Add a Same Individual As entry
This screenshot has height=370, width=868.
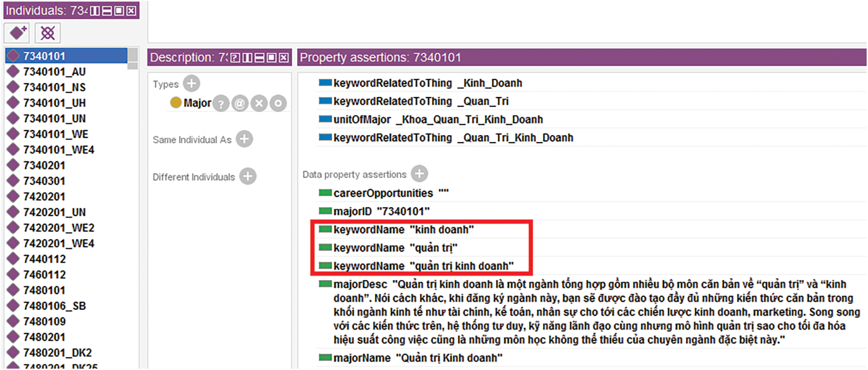[x=245, y=139]
